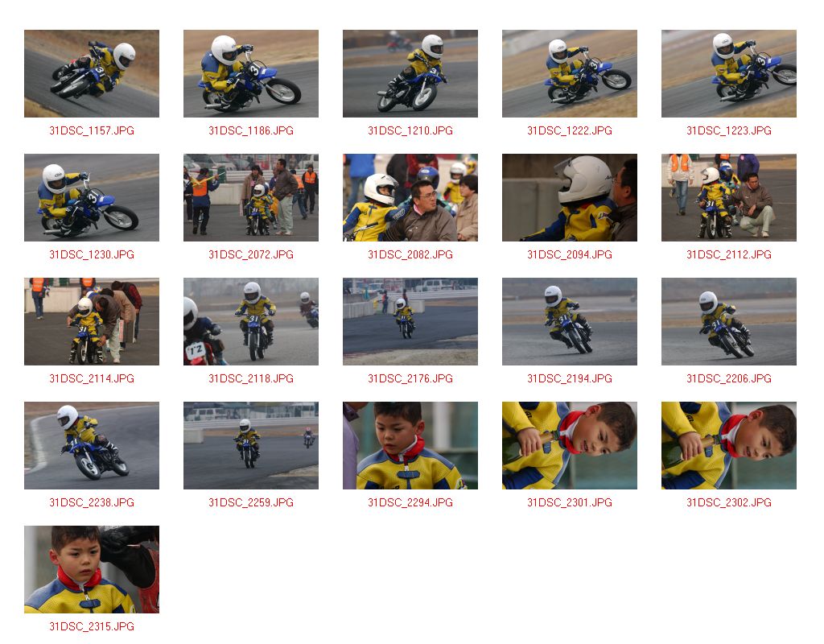Open thumbnail image of 31DSC_1157.JPG
This screenshot has height=644, width=824.
(x=92, y=73)
